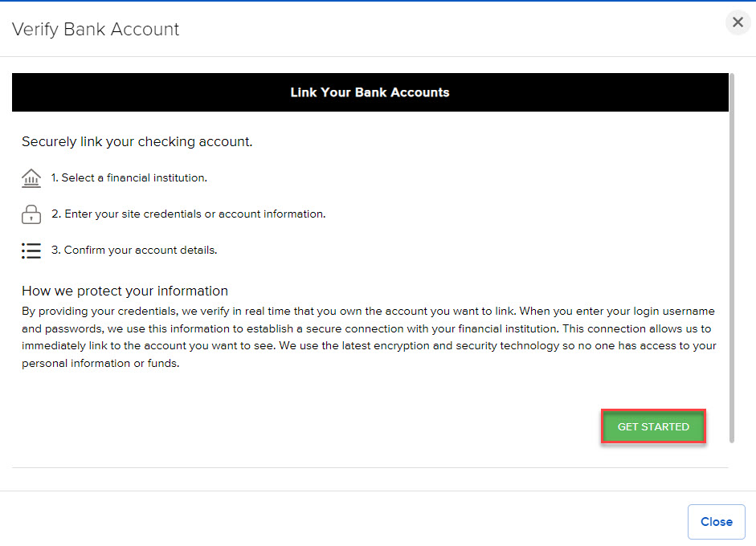Image resolution: width=756 pixels, height=546 pixels.
Task: Click the line starting 'and passwords, we use'
Action: (x=366, y=329)
